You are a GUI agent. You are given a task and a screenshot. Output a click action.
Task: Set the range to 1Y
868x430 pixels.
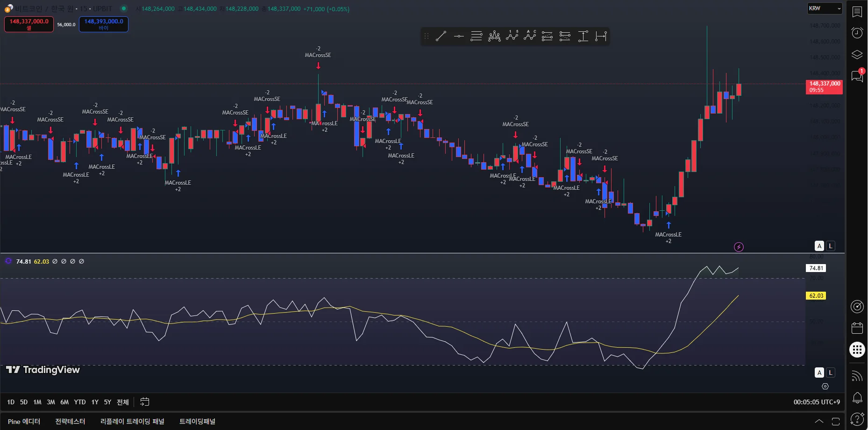[x=95, y=402]
